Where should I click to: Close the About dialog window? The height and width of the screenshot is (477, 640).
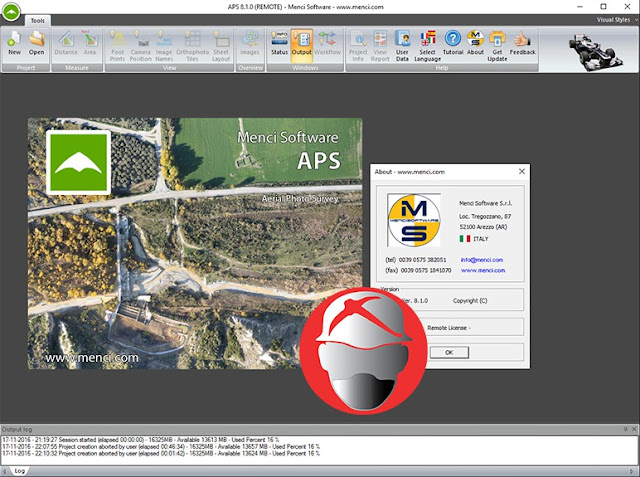pos(522,171)
